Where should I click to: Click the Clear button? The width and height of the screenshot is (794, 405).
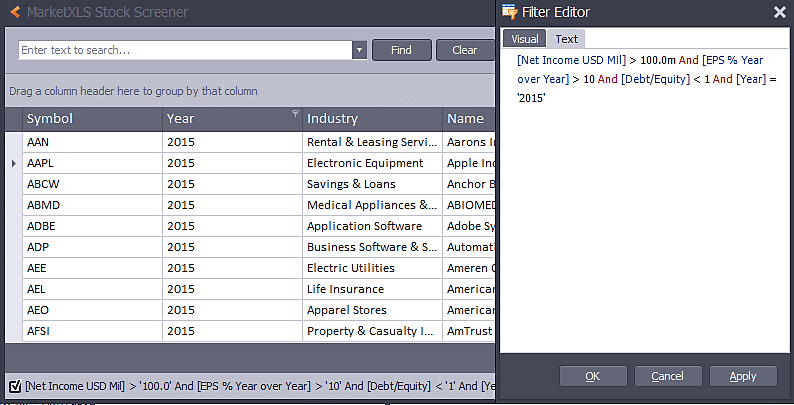click(464, 50)
